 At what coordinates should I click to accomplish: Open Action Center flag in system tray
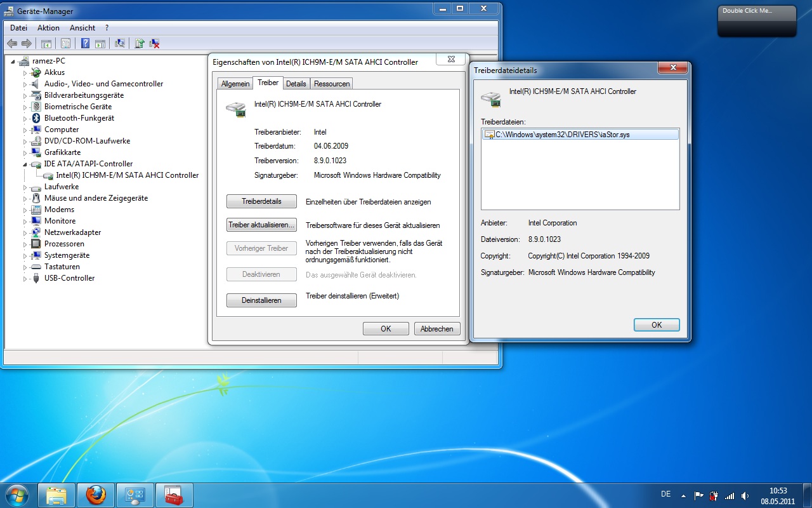coord(698,495)
